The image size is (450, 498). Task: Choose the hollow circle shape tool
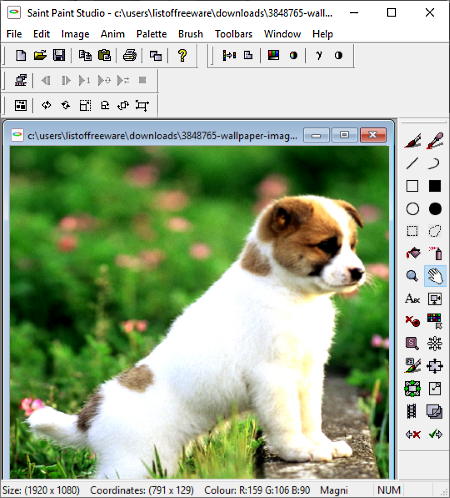[413, 209]
